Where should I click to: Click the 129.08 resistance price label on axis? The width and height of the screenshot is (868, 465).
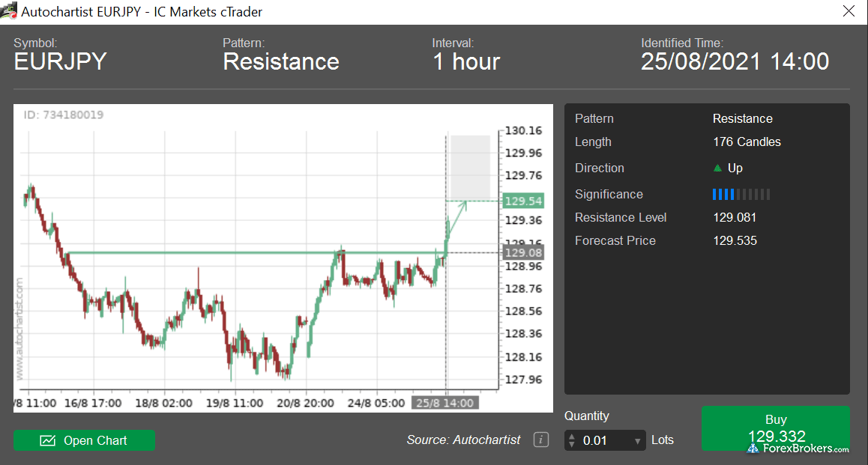(523, 253)
